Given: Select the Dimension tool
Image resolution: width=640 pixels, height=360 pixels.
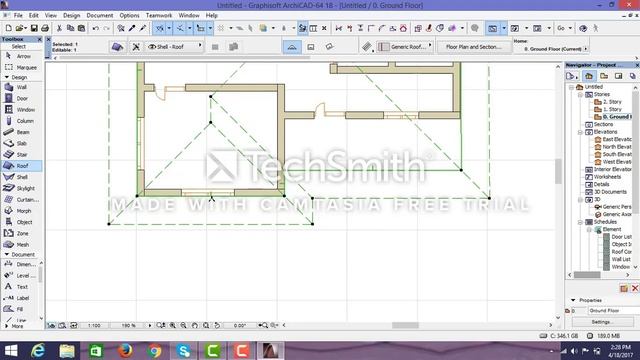Looking at the screenshot, I should [20, 264].
